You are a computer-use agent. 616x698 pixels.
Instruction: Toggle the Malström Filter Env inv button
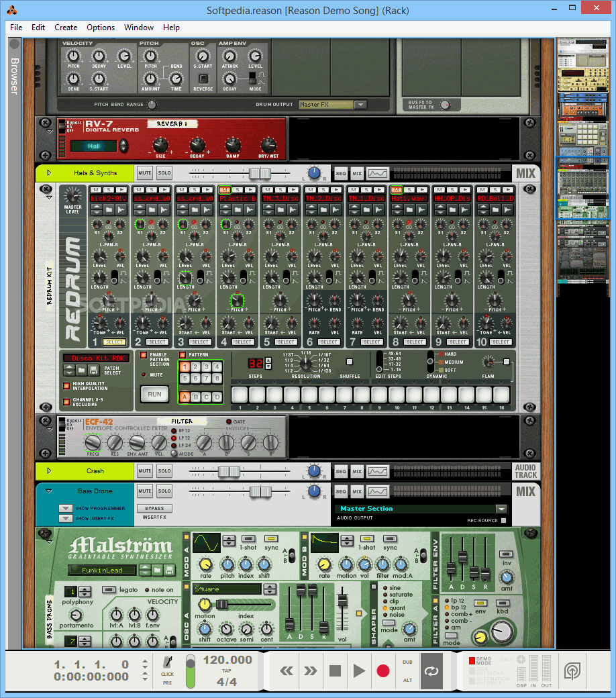pyautogui.click(x=506, y=554)
